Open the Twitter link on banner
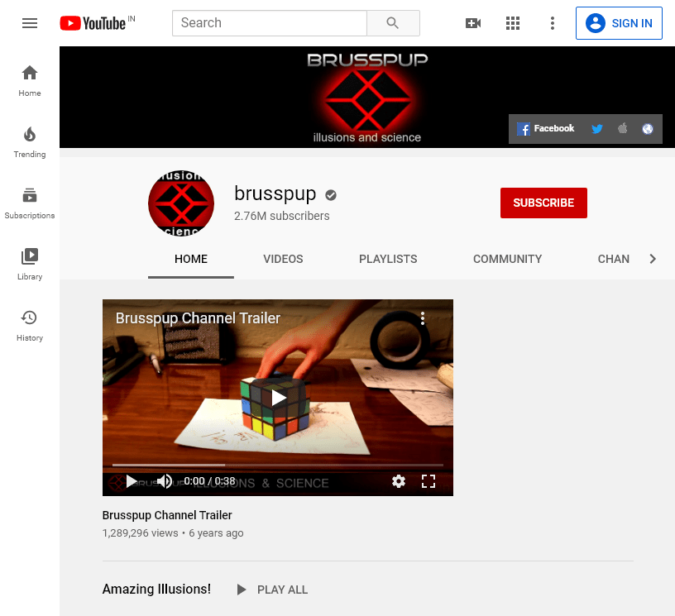 point(596,129)
